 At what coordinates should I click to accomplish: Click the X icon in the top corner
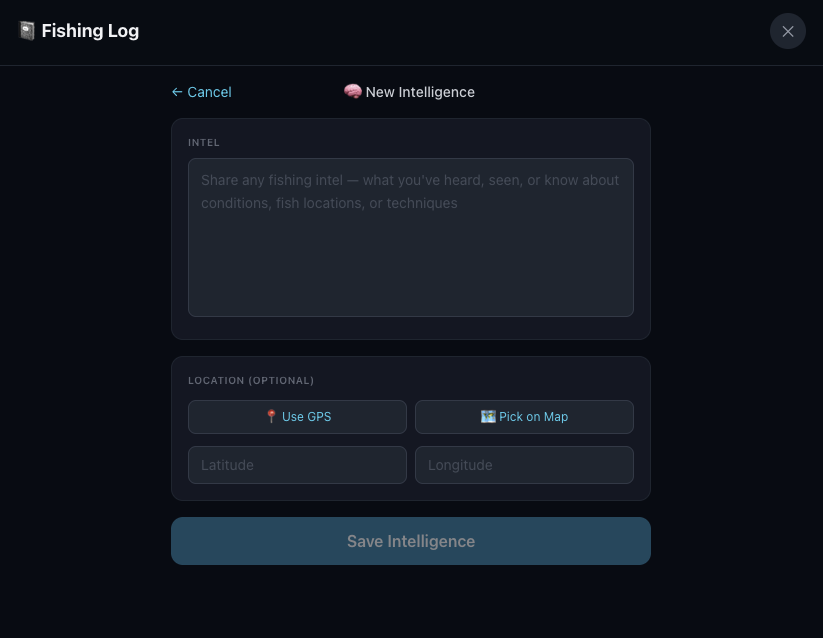pos(787,31)
